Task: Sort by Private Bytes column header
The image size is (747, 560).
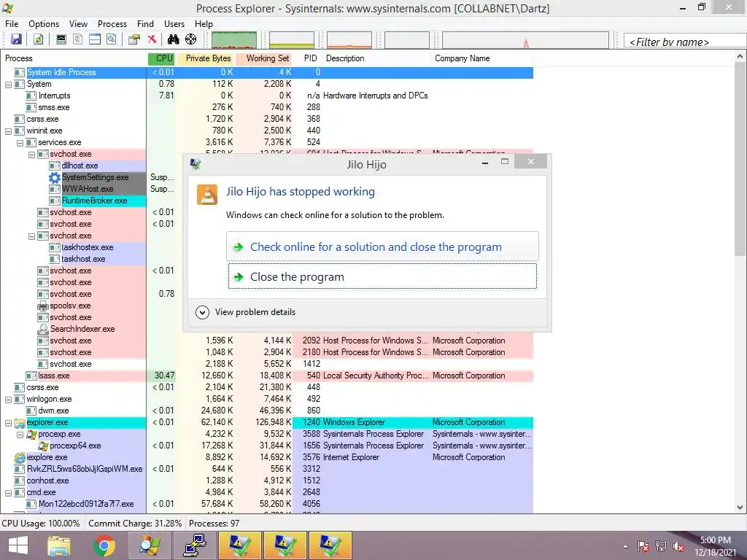Action: click(206, 58)
